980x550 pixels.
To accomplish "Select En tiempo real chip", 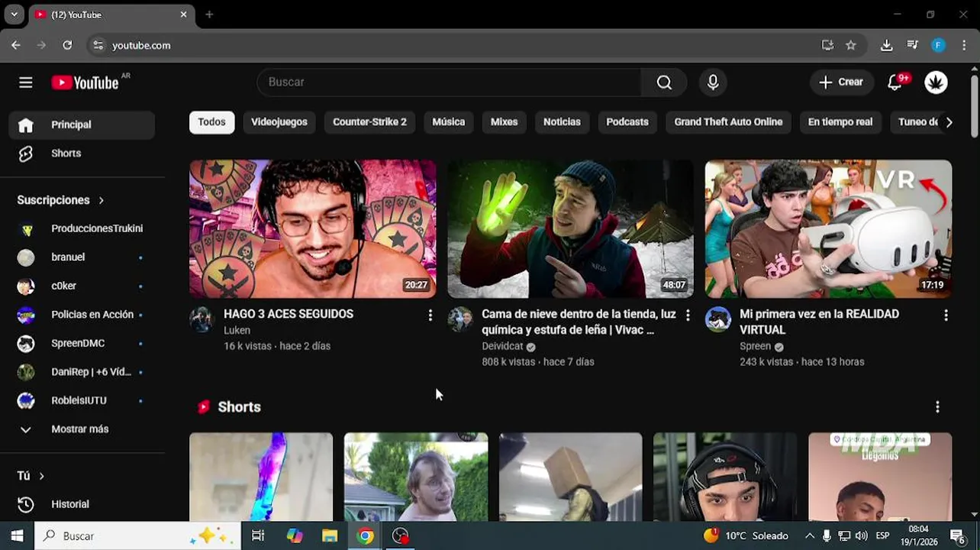I will tap(840, 122).
